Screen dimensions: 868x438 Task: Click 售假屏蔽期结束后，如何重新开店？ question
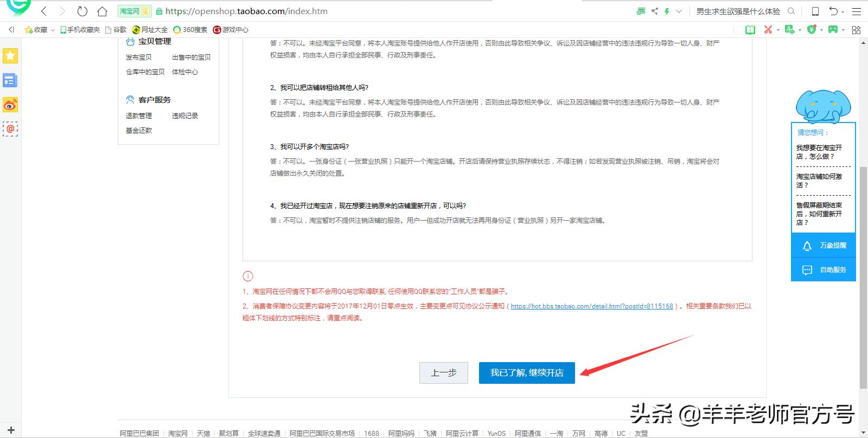pyautogui.click(x=819, y=214)
